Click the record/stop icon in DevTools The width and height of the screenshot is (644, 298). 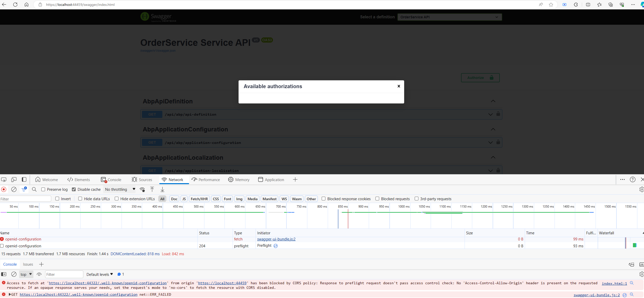(x=4, y=189)
